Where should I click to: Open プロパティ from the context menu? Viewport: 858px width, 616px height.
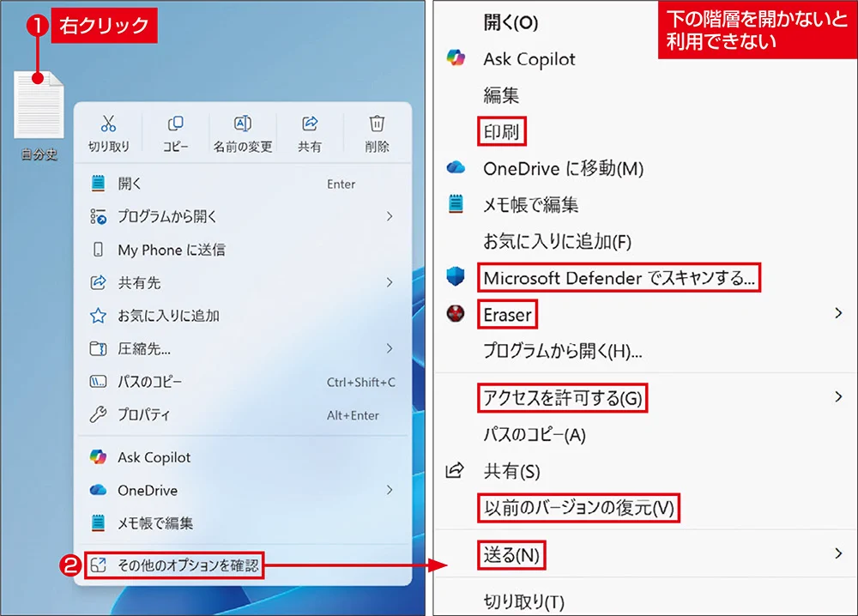pos(243,414)
